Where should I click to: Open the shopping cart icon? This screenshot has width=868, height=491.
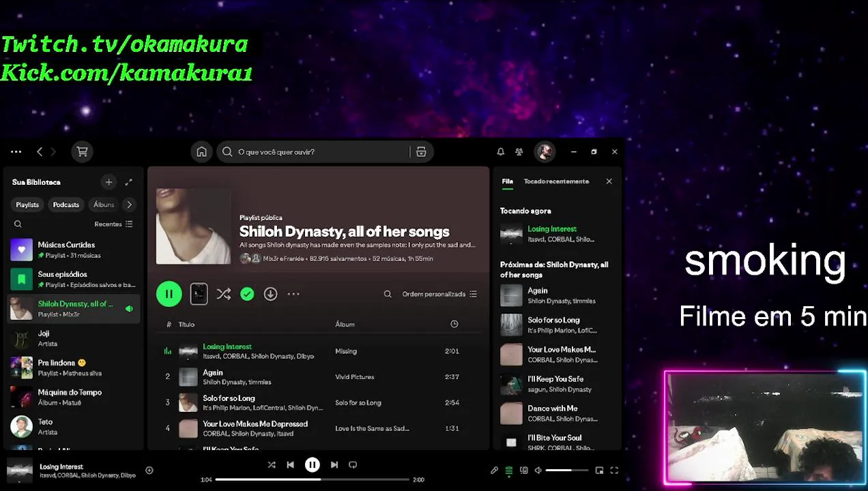83,152
